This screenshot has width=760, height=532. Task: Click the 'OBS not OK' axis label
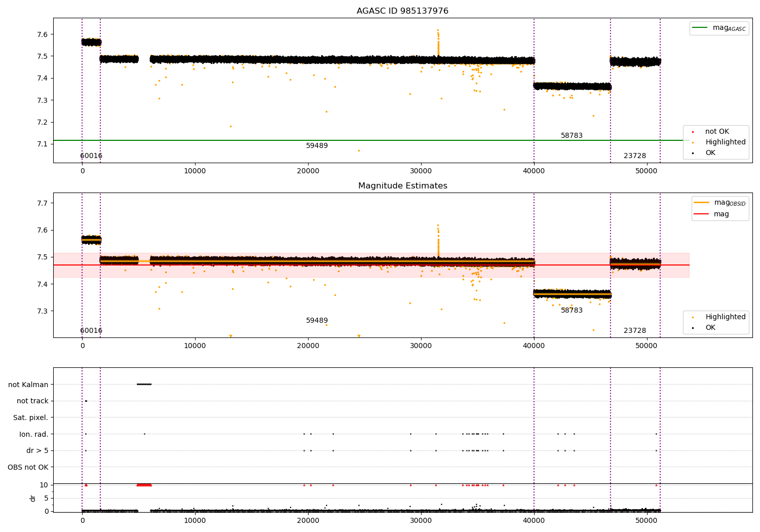(x=28, y=467)
